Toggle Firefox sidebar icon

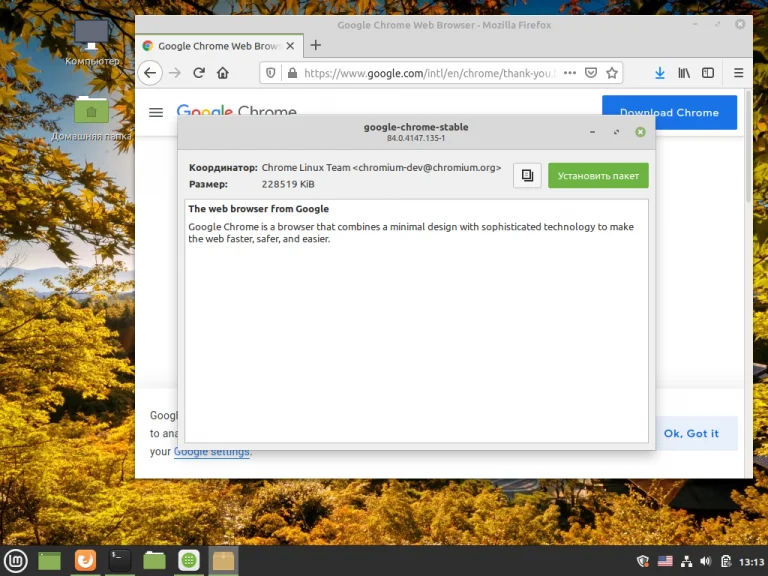[x=708, y=73]
